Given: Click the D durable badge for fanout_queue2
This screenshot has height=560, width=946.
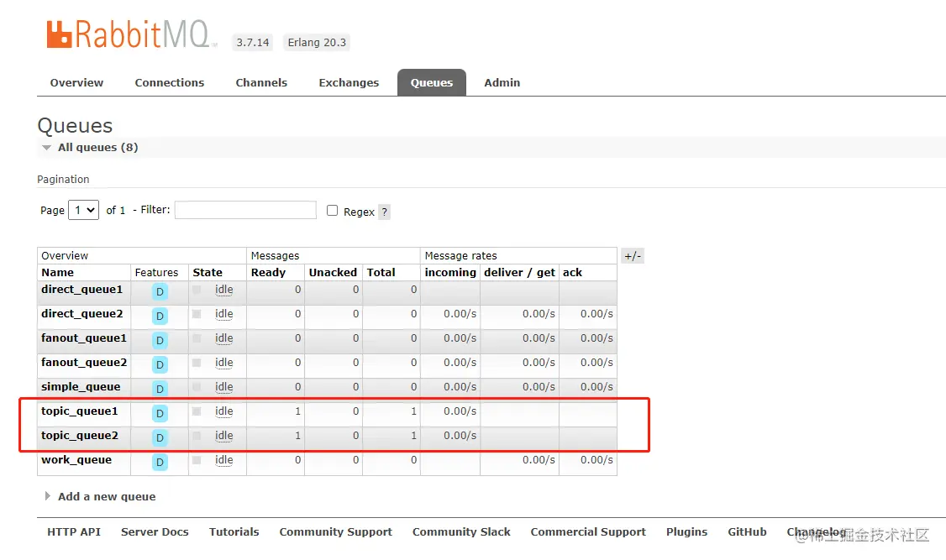Looking at the screenshot, I should point(160,364).
